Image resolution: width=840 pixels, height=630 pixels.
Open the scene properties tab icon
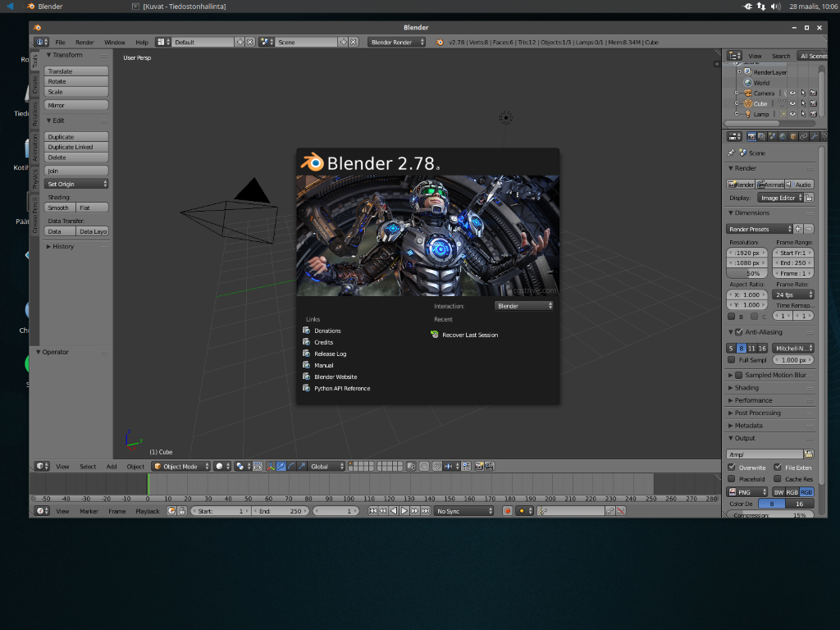click(x=772, y=137)
